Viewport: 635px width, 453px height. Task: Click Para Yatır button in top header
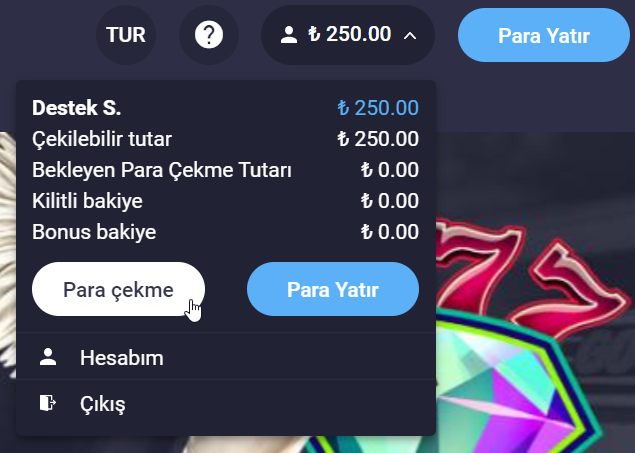(x=544, y=35)
